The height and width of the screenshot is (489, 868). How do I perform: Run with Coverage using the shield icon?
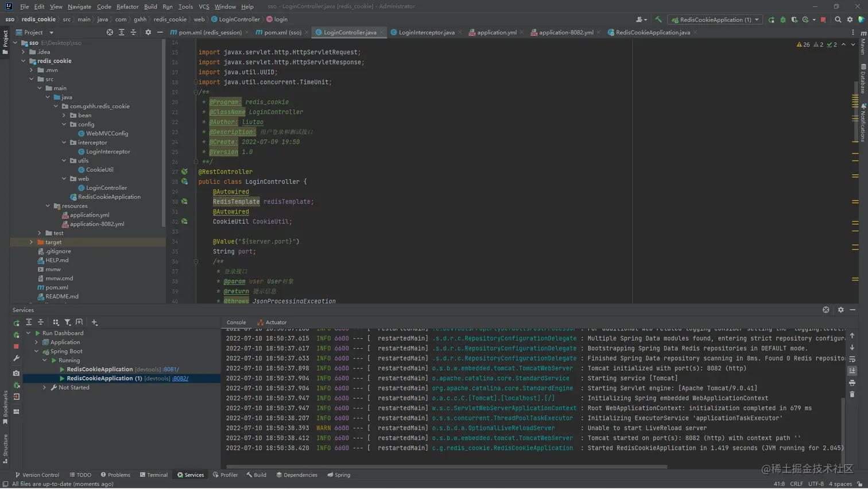click(795, 19)
